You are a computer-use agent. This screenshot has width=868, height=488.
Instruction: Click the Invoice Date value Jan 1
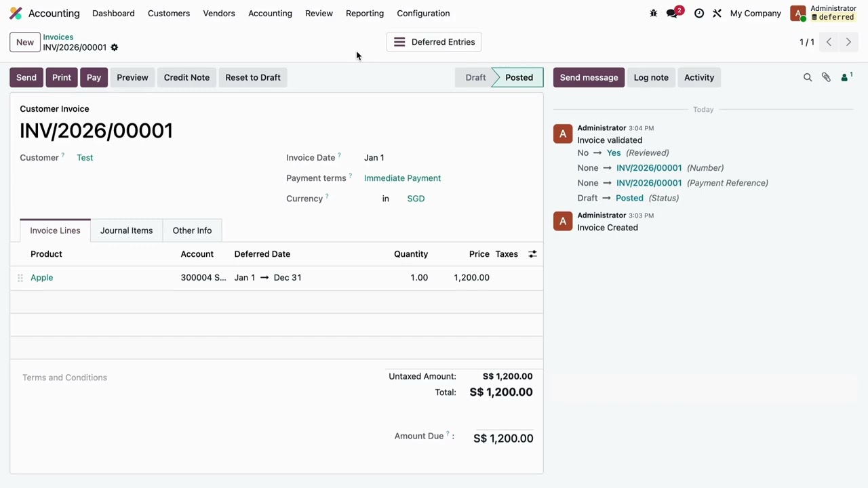click(374, 158)
